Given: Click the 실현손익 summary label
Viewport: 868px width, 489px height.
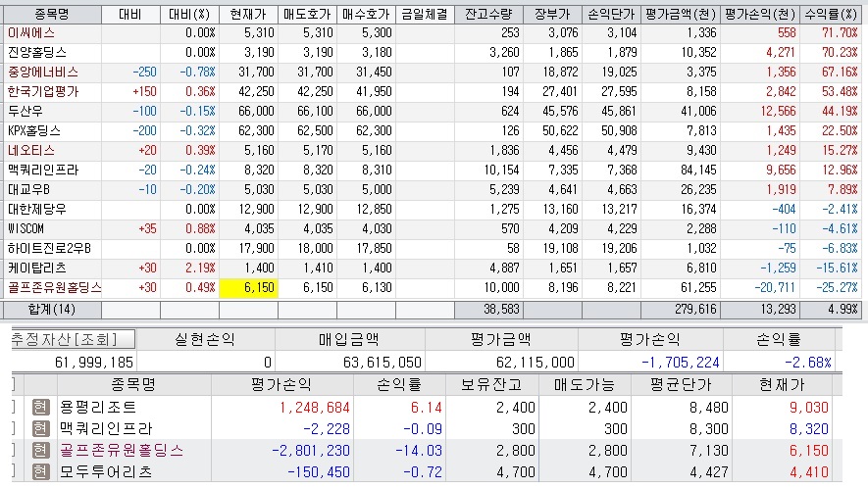Looking at the screenshot, I should (205, 339).
